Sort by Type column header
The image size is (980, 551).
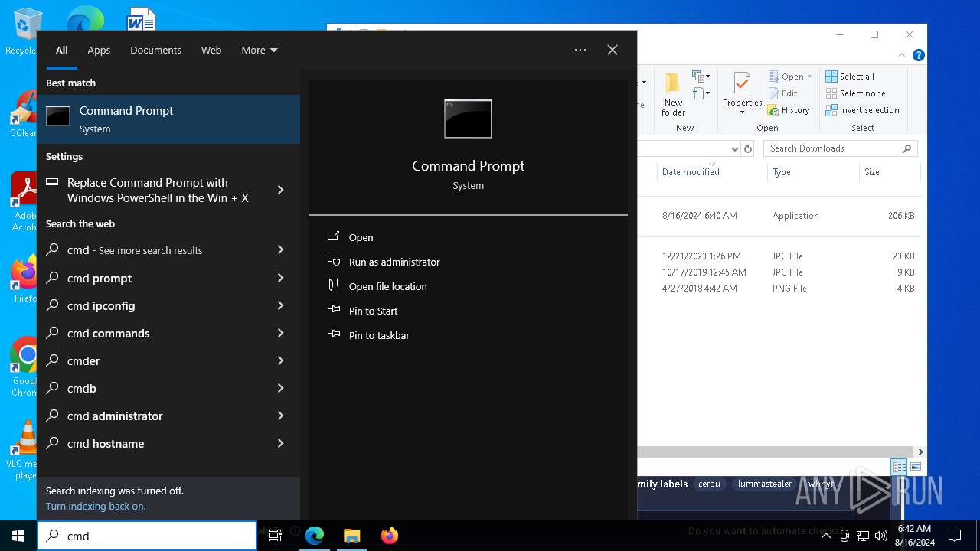812,172
